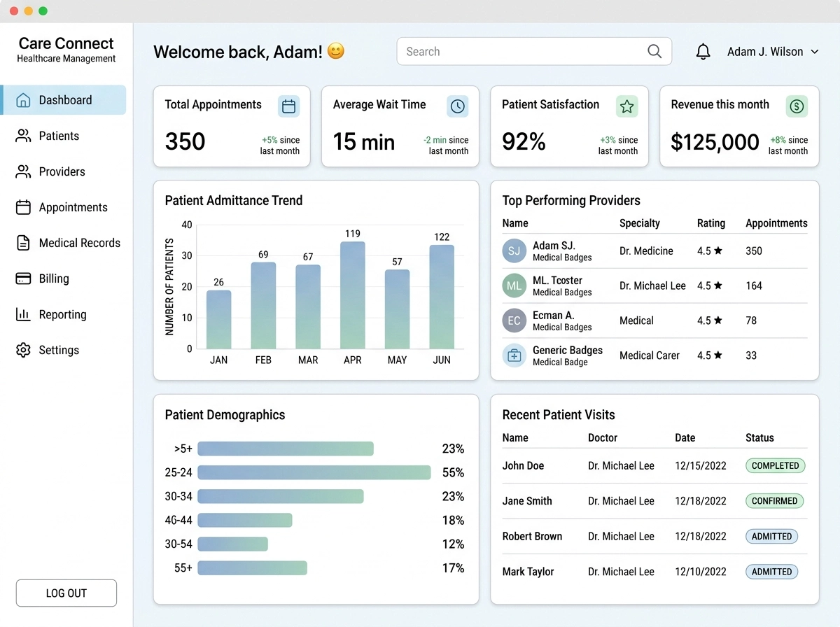Select Reporting in the sidebar menu
Image resolution: width=840 pixels, height=627 pixels.
[64, 314]
